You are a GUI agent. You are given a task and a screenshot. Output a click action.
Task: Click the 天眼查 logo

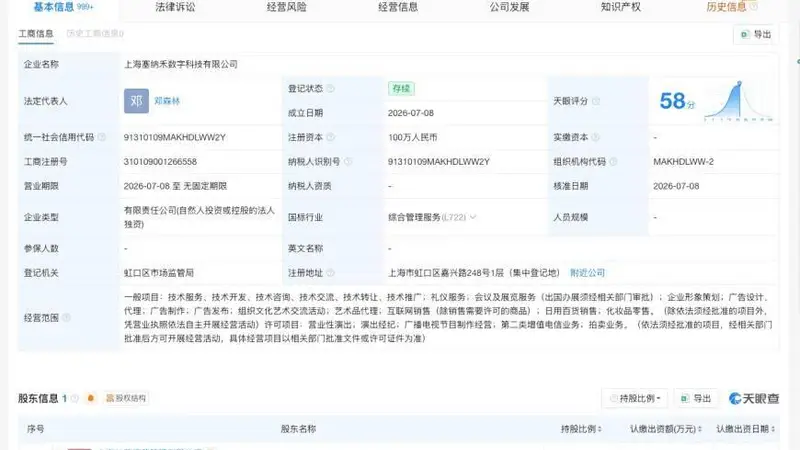tap(754, 398)
